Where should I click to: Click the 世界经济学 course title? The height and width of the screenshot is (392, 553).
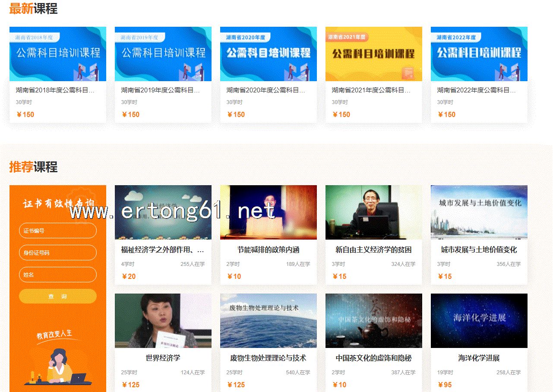(x=163, y=358)
